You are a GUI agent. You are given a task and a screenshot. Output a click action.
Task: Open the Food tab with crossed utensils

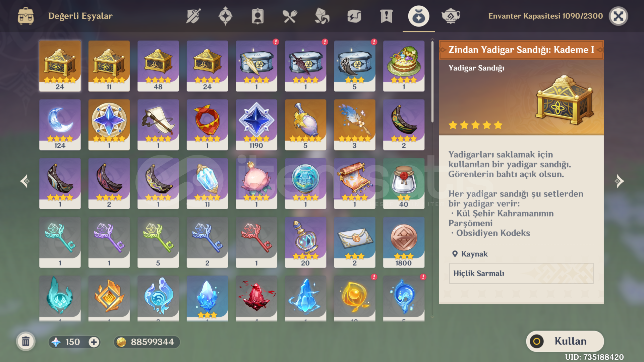pos(290,16)
